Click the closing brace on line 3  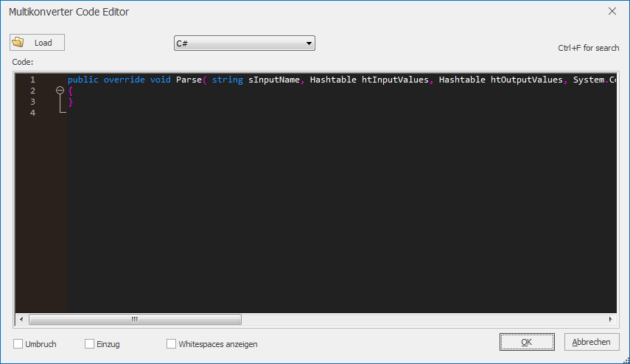pyautogui.click(x=71, y=102)
